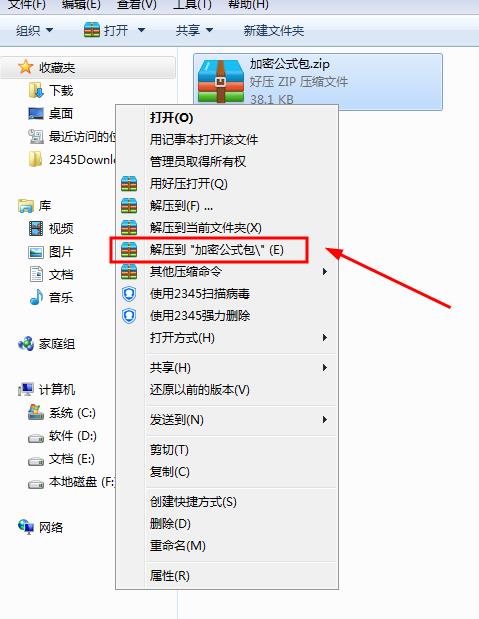Click the 收藏夹 star icon
This screenshot has width=479, height=619.
pyautogui.click(x=26, y=67)
